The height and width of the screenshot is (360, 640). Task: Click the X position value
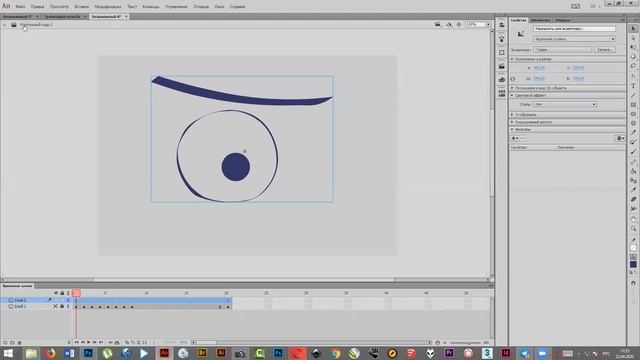[539, 68]
